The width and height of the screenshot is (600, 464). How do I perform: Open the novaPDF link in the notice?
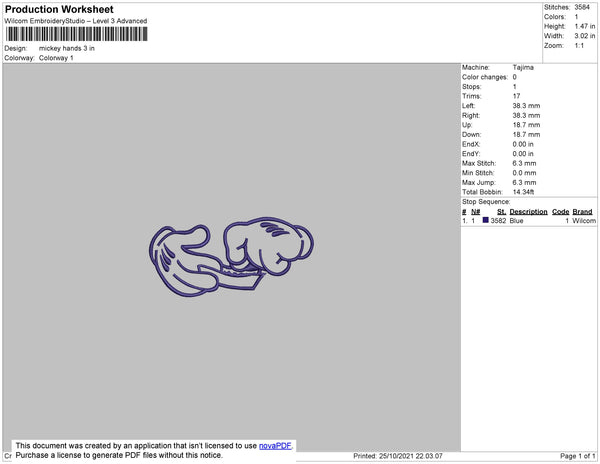(x=275, y=446)
